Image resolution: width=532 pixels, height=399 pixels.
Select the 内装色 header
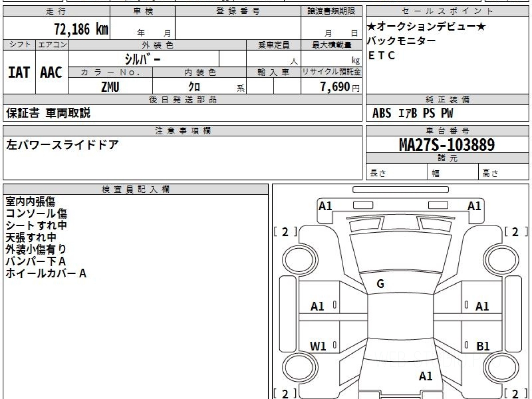pos(199,73)
